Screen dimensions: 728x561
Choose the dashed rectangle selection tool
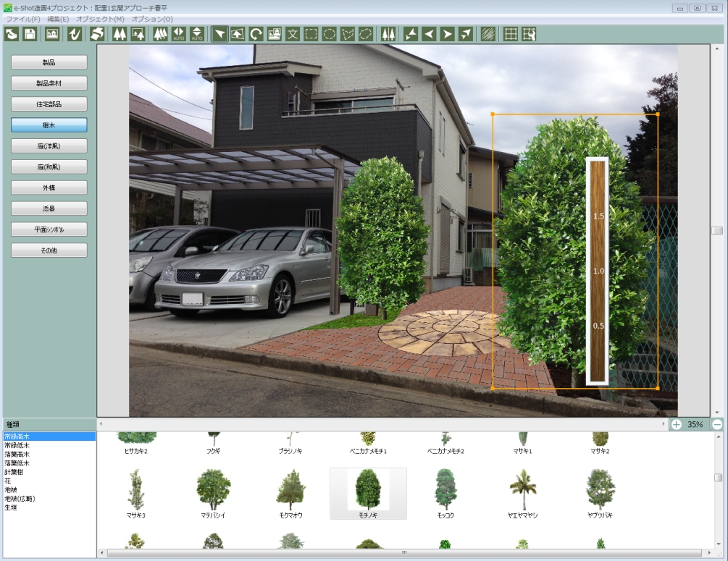point(311,34)
